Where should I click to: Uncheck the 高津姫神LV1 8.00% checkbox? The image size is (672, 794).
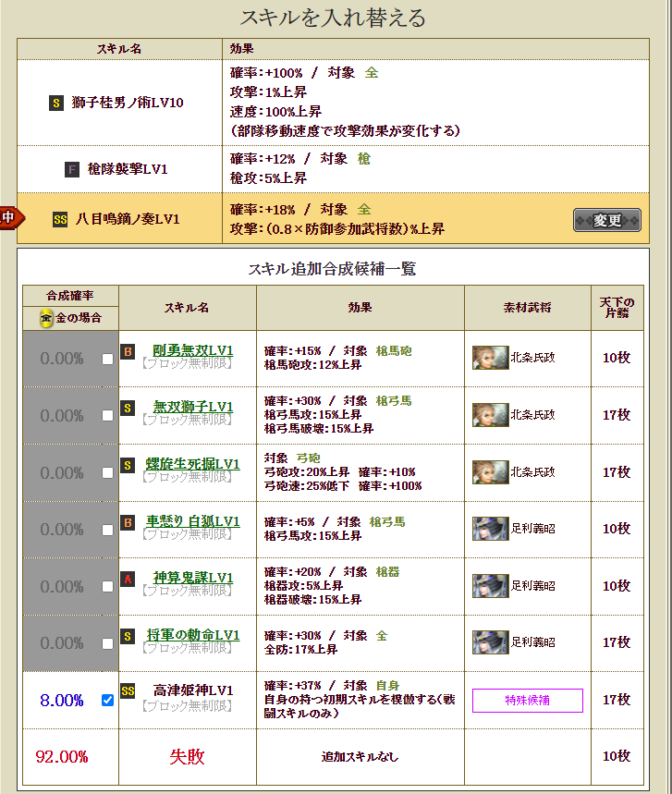(x=107, y=701)
